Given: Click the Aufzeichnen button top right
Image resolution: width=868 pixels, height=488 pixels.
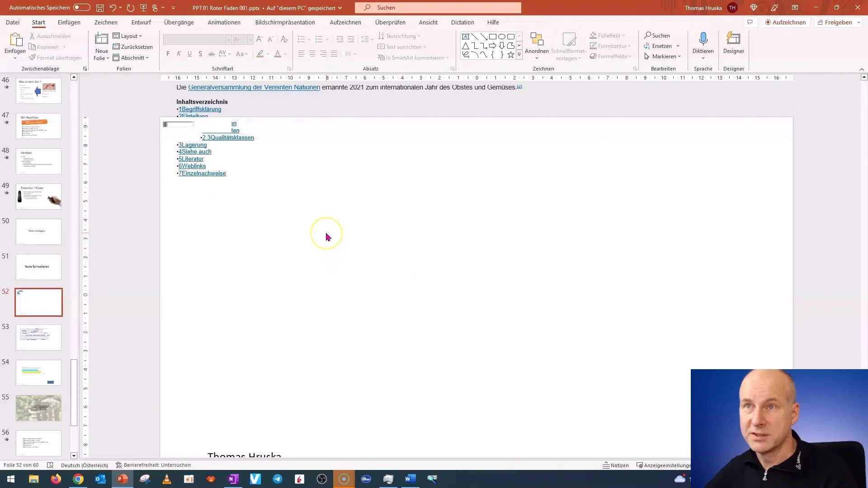Looking at the screenshot, I should point(786,22).
